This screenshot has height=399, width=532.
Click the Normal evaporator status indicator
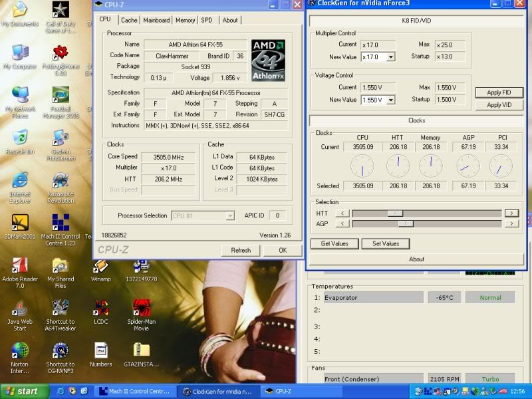coord(490,297)
